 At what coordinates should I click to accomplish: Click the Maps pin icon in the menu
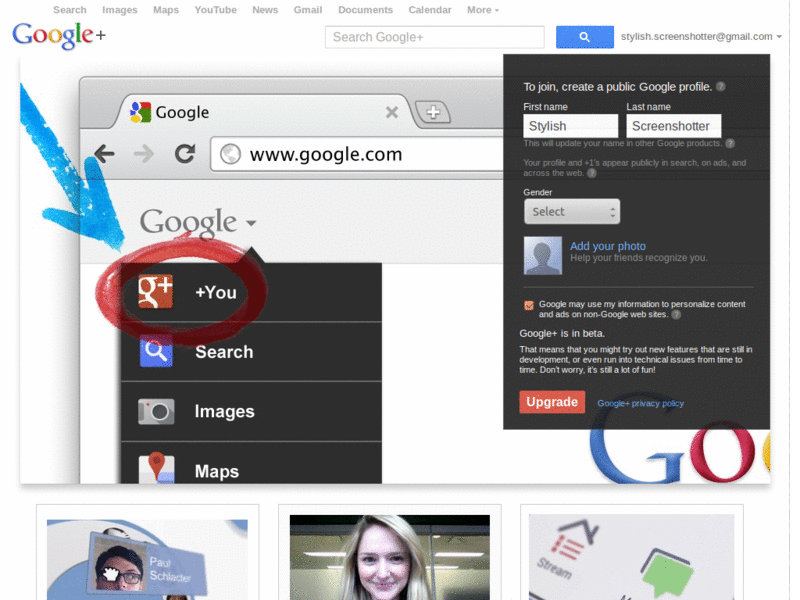click(x=155, y=470)
